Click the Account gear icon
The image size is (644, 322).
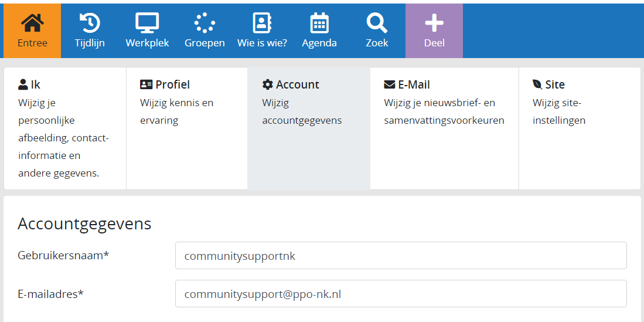[267, 84]
